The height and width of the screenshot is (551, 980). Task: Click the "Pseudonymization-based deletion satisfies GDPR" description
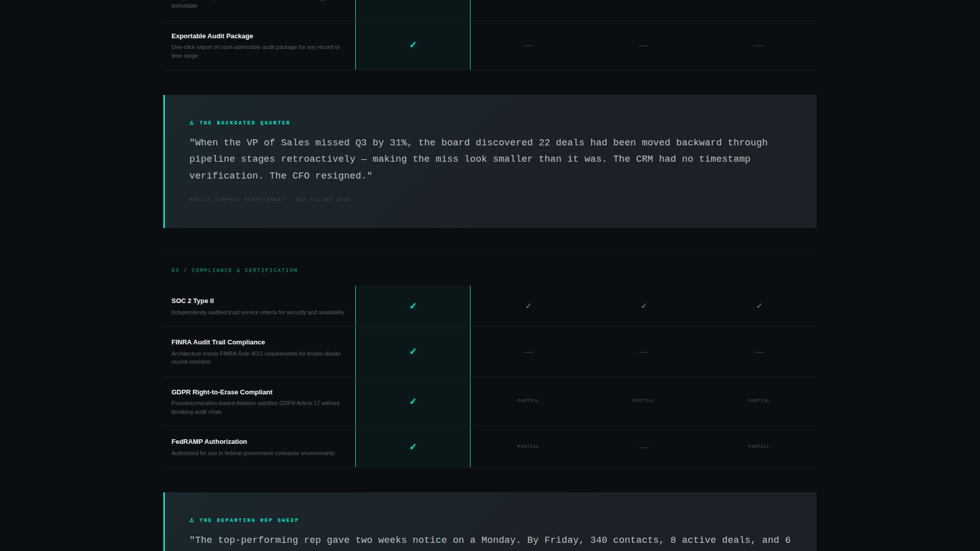pyautogui.click(x=255, y=408)
